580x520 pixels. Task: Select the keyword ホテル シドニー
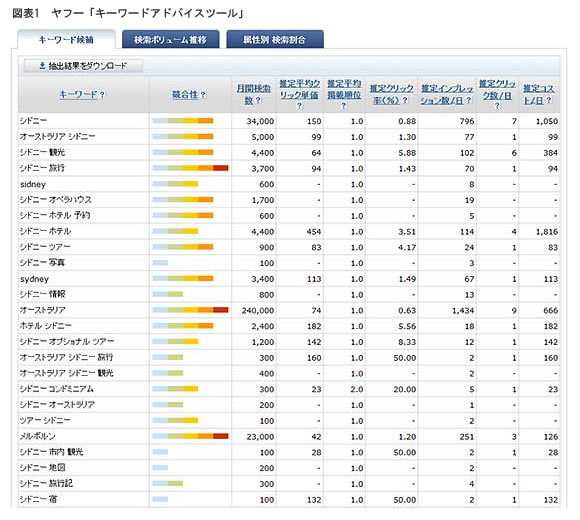[x=45, y=326]
